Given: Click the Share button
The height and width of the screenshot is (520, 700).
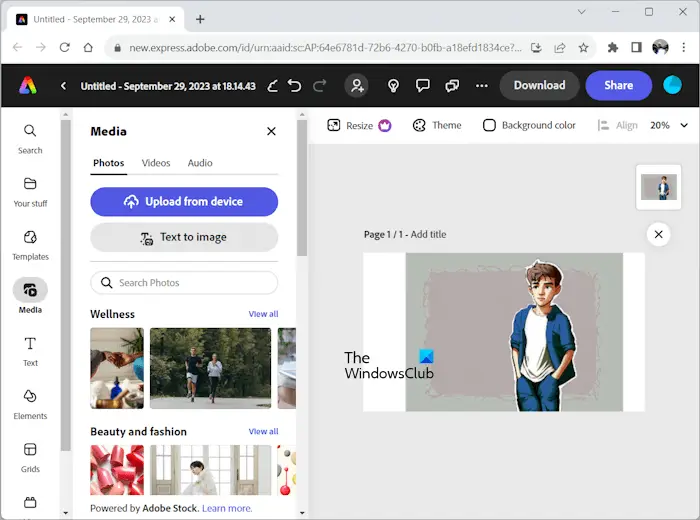Looking at the screenshot, I should 618,85.
